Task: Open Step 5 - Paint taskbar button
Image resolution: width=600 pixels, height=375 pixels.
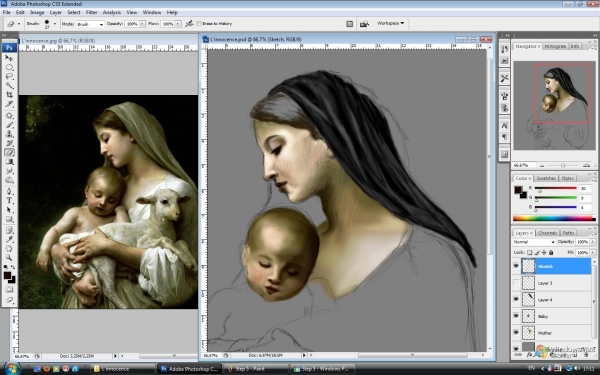Action: tap(256, 369)
